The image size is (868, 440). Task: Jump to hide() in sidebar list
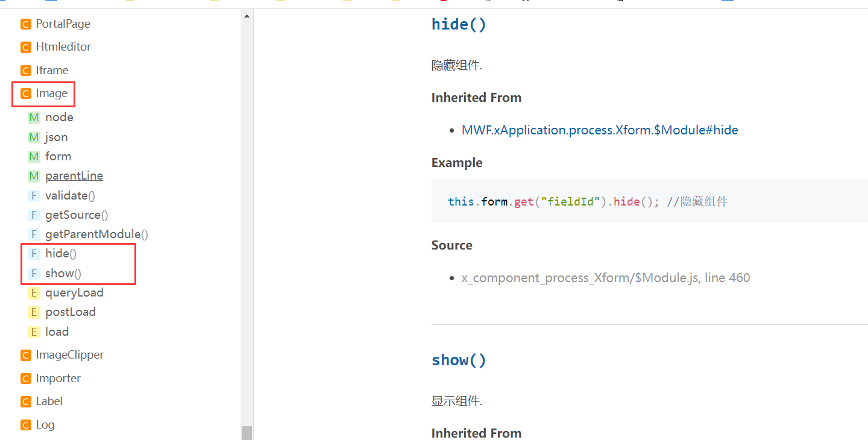[x=61, y=254]
